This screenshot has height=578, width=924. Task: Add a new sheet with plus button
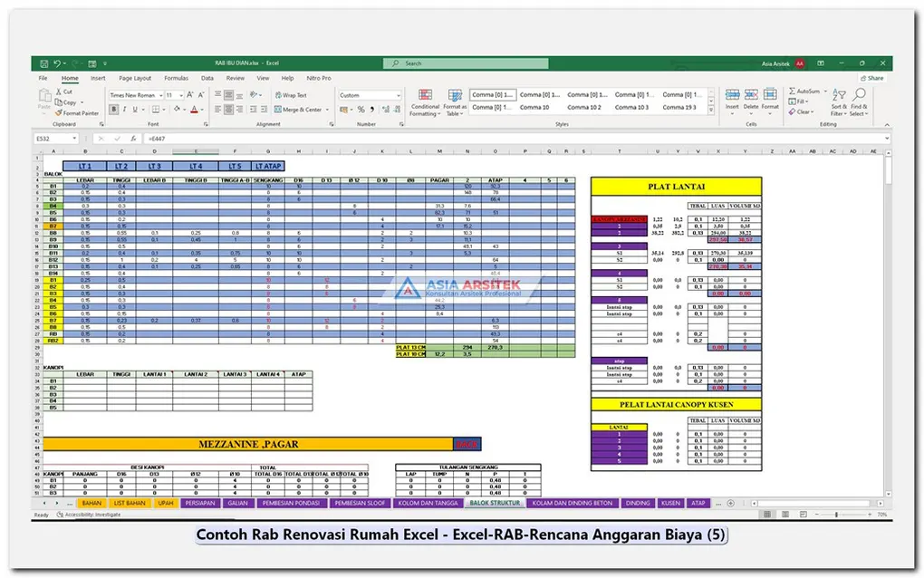[x=731, y=503]
